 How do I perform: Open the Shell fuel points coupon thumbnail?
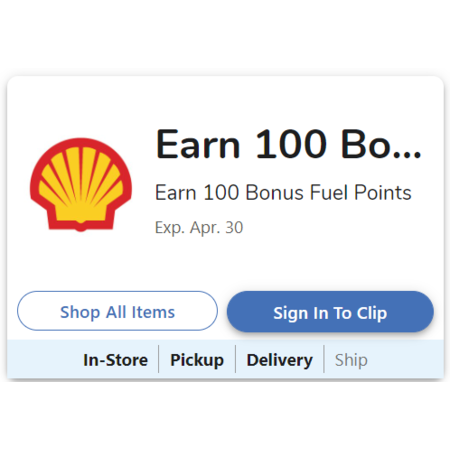pyautogui.click(x=81, y=185)
